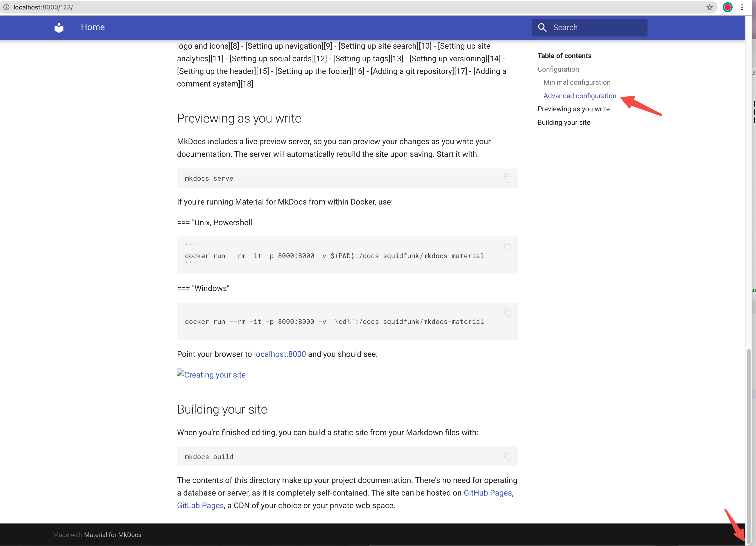Jump to Configuration in table of contents
The height and width of the screenshot is (546, 756).
(x=558, y=69)
